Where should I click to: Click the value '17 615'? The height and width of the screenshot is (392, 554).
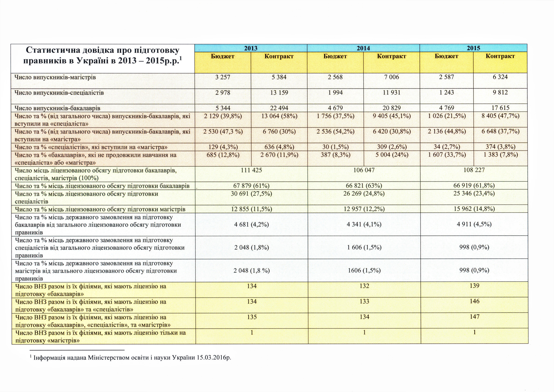500,108
